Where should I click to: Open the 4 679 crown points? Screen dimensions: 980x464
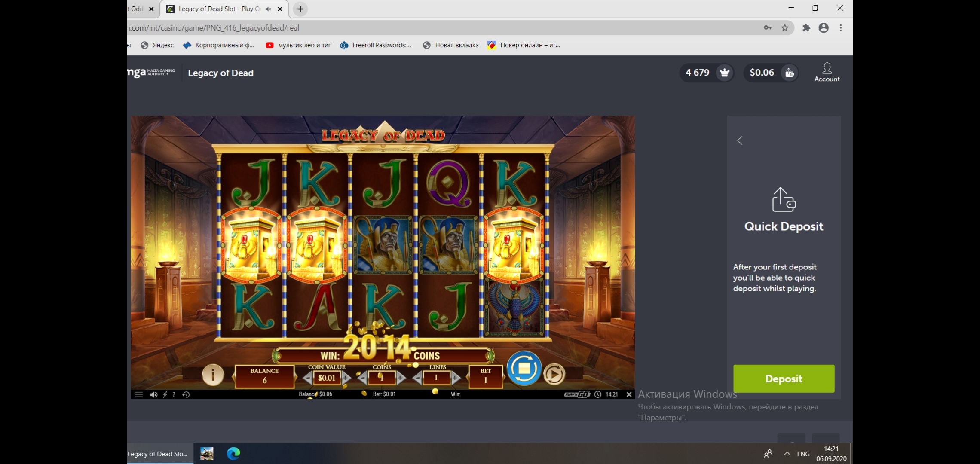click(x=707, y=73)
